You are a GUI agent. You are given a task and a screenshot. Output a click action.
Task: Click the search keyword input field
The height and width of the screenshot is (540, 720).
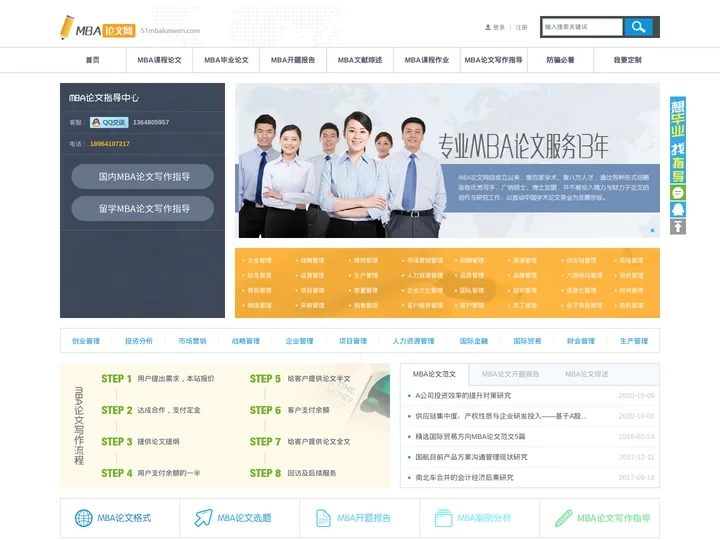tap(582, 27)
